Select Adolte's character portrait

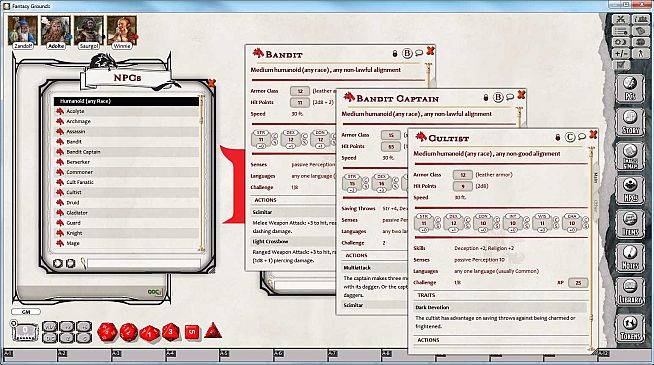coord(56,30)
